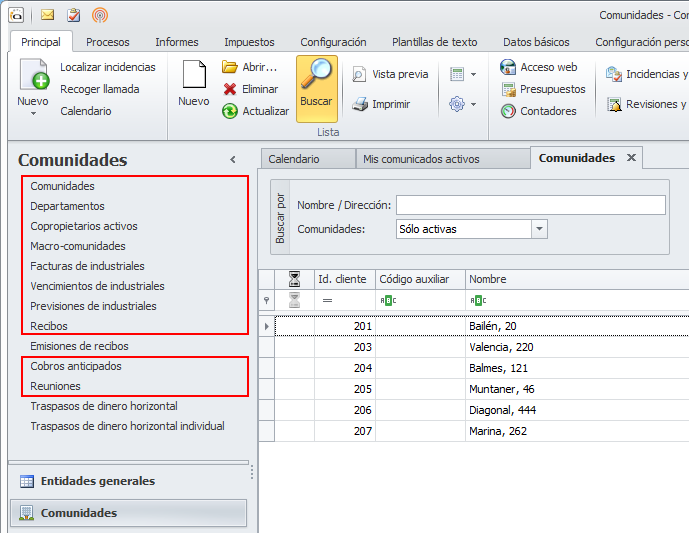Image resolution: width=689 pixels, height=533 pixels.
Task: Switch to the Principal ribbon tab
Action: pyautogui.click(x=41, y=42)
